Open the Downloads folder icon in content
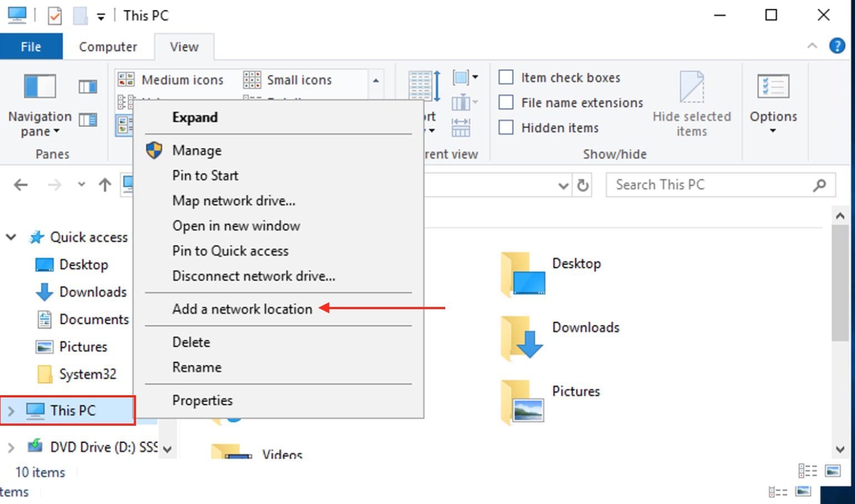The height and width of the screenshot is (504, 855). tap(522, 337)
